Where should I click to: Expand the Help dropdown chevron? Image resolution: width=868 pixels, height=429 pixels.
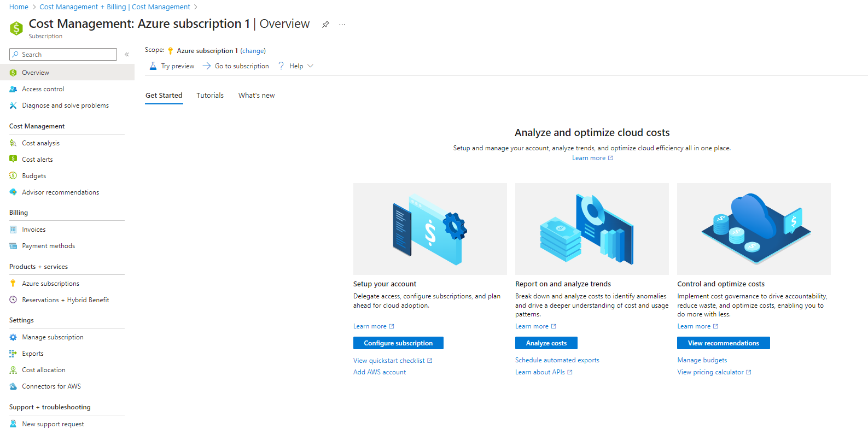(311, 66)
